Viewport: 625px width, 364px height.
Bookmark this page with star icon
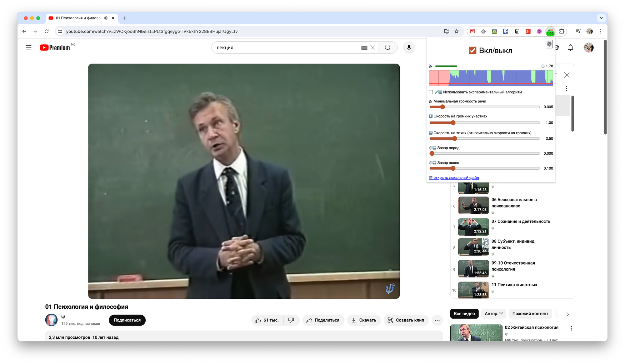457,31
